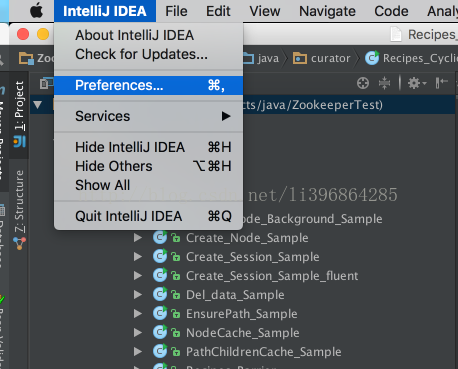Select Hide Others

148,166
